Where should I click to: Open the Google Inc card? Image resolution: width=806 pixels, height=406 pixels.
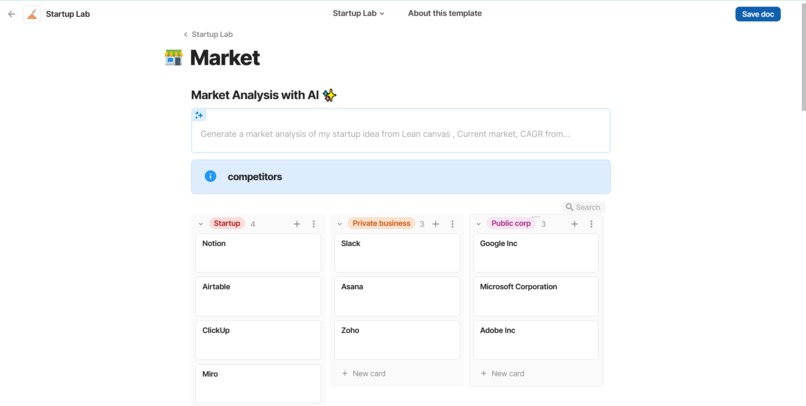click(x=536, y=253)
